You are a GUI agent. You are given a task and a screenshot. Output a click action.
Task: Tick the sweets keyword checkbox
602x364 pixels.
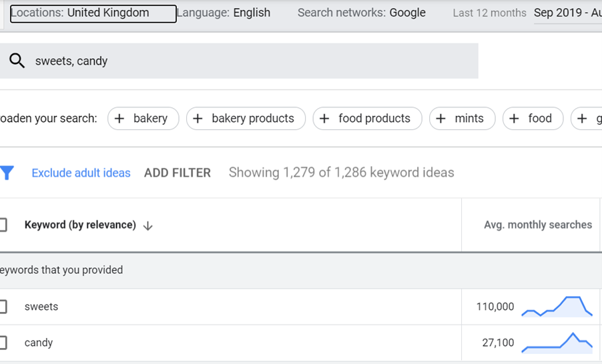(2, 307)
